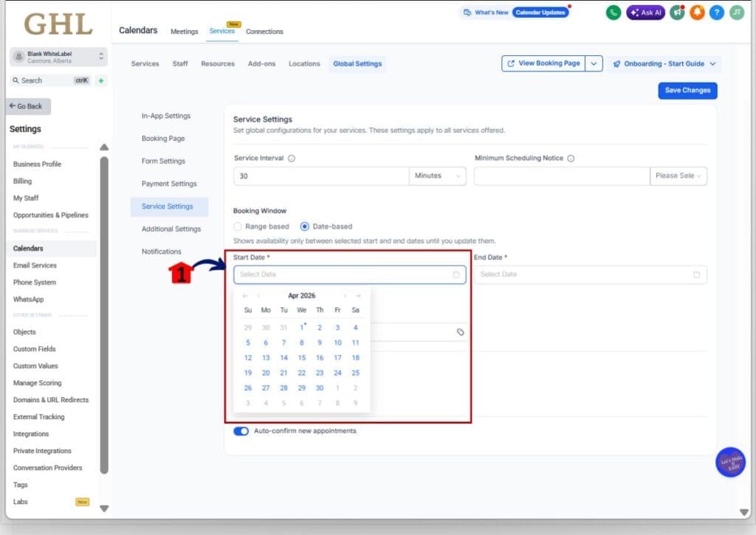Click the green phone dialer icon
Image resolution: width=756 pixels, height=535 pixels.
pyautogui.click(x=614, y=13)
